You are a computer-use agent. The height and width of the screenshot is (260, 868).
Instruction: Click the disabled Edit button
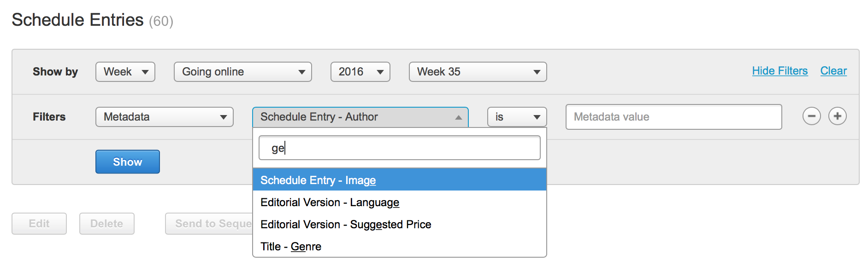pos(39,224)
